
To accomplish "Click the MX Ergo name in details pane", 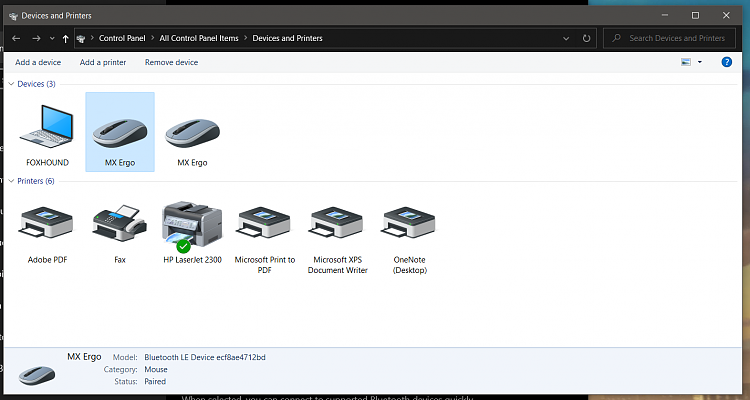I will coord(84,357).
